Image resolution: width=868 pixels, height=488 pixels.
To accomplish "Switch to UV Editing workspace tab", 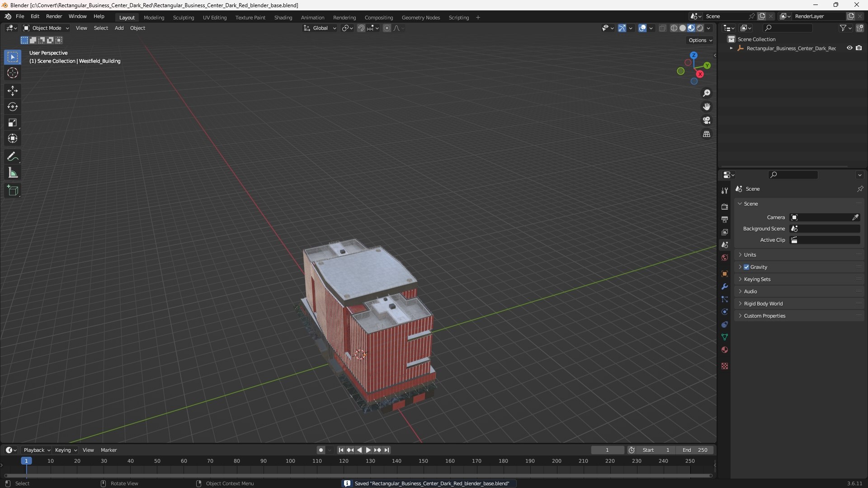I will pos(215,18).
